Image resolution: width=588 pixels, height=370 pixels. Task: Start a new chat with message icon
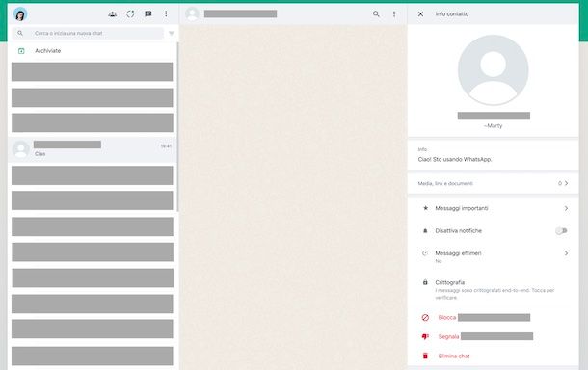tap(148, 14)
